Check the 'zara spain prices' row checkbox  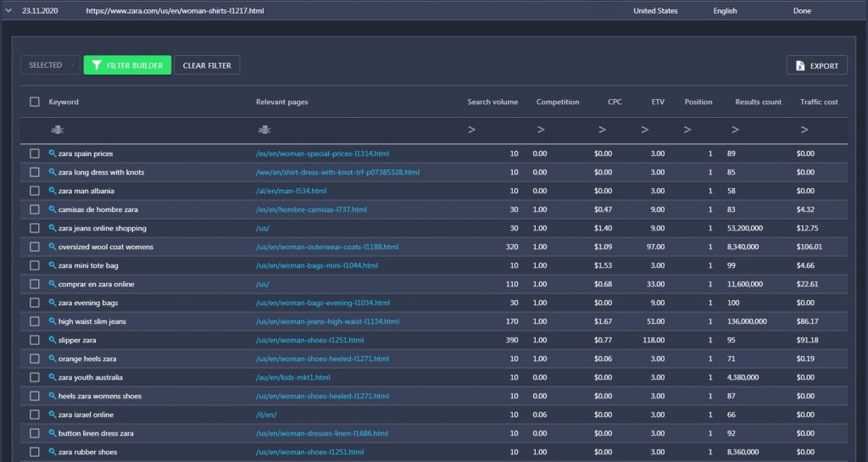pyautogui.click(x=34, y=153)
